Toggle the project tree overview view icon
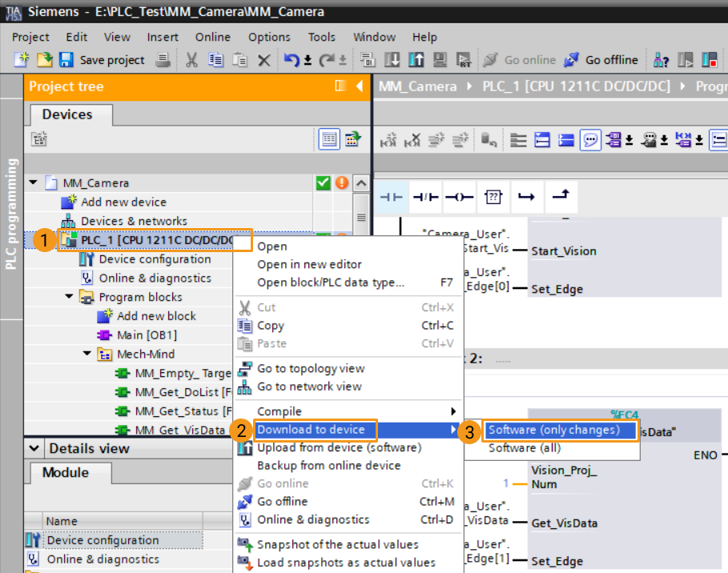728x573 pixels. pyautogui.click(x=329, y=139)
